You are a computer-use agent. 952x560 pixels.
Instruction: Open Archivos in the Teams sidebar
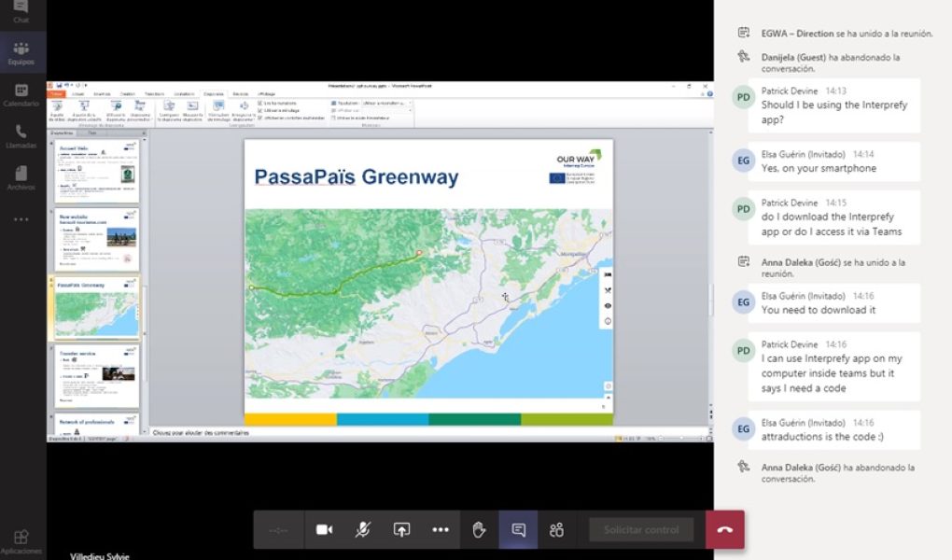[21, 178]
